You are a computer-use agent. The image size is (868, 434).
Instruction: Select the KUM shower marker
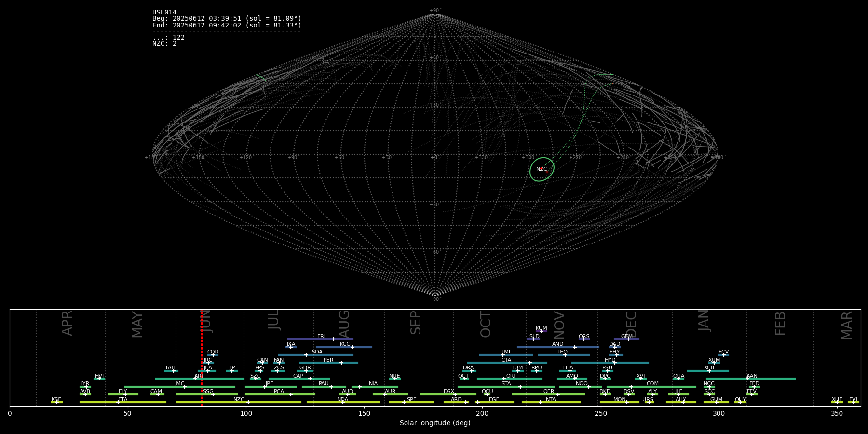pos(541,331)
